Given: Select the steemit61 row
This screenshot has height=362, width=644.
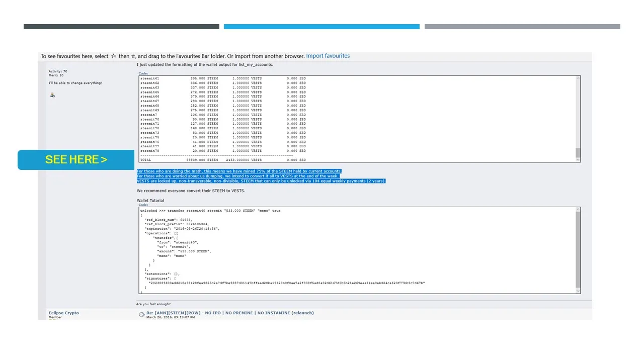Looking at the screenshot, I should pos(223,78).
